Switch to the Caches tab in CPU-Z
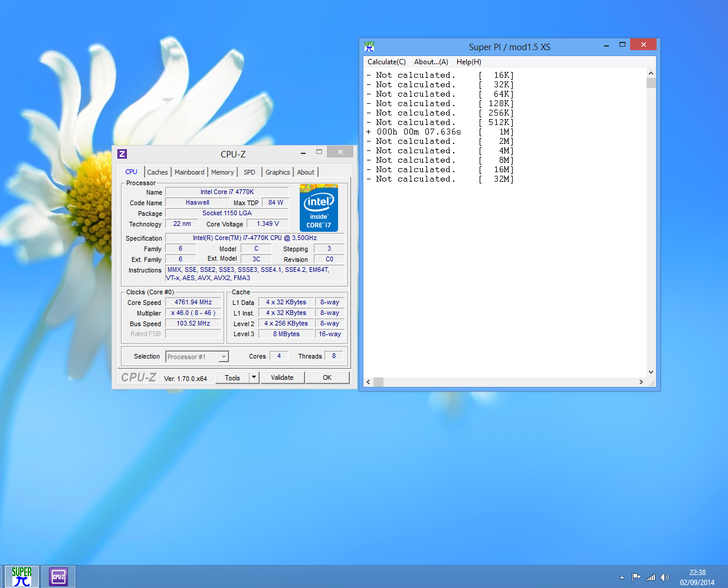Screen dimensions: 728x588 158,172
